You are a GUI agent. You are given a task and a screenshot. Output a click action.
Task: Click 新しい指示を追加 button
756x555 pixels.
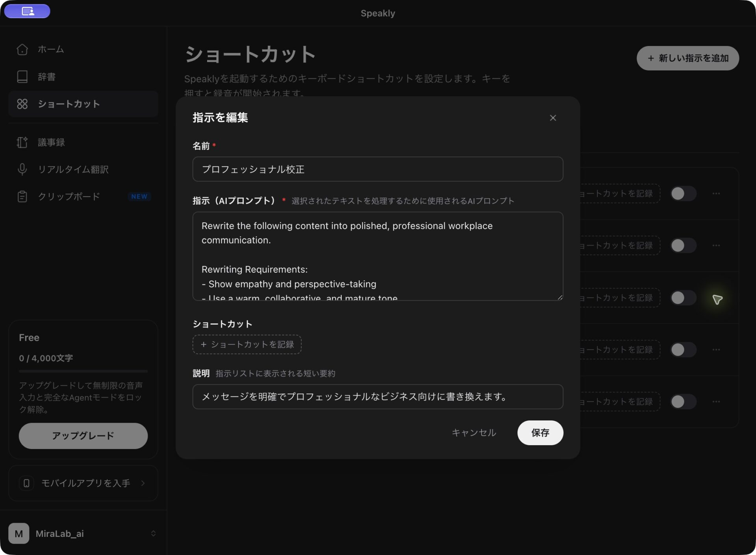pyautogui.click(x=687, y=58)
